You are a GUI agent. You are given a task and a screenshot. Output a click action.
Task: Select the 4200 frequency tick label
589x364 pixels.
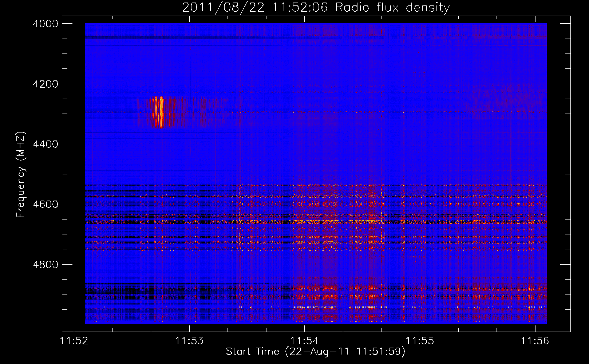46,84
